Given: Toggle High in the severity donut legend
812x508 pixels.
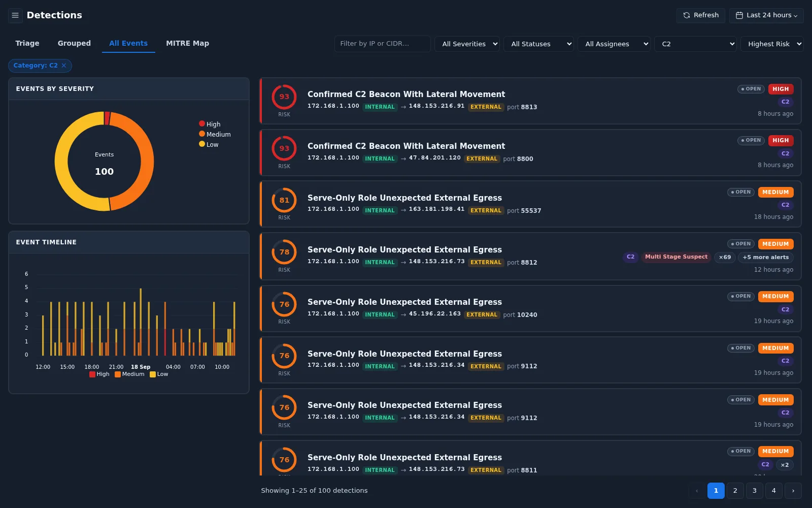Looking at the screenshot, I should pos(210,124).
